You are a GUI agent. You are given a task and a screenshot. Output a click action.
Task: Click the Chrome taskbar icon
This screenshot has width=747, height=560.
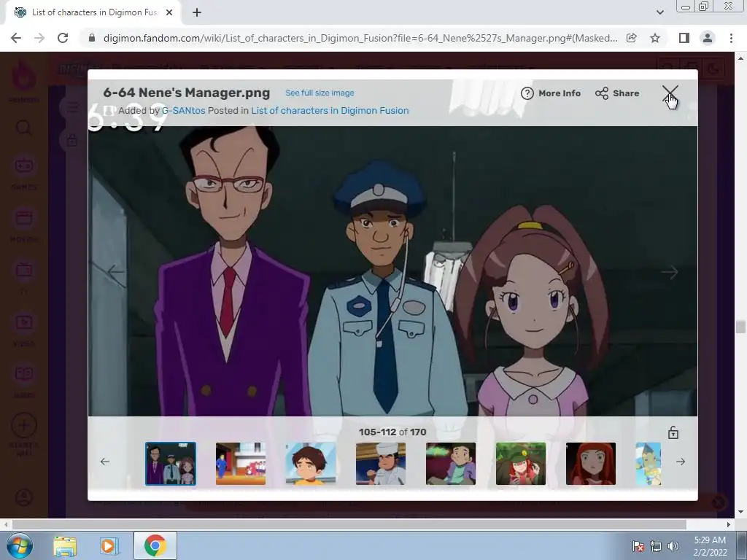[155, 545]
